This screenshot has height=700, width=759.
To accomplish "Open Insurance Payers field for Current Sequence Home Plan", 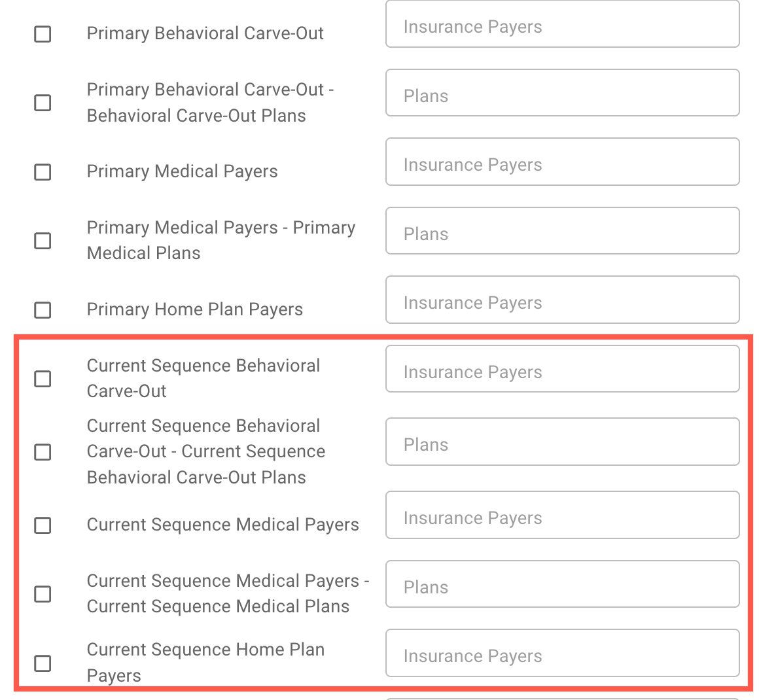I will pos(563,653).
